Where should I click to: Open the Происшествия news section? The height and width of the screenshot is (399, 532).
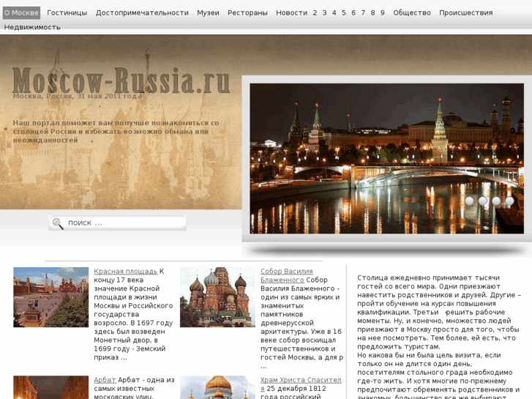tap(465, 12)
